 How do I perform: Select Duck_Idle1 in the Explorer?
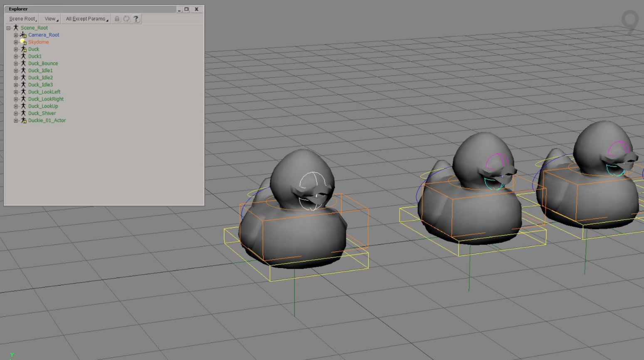click(x=40, y=70)
